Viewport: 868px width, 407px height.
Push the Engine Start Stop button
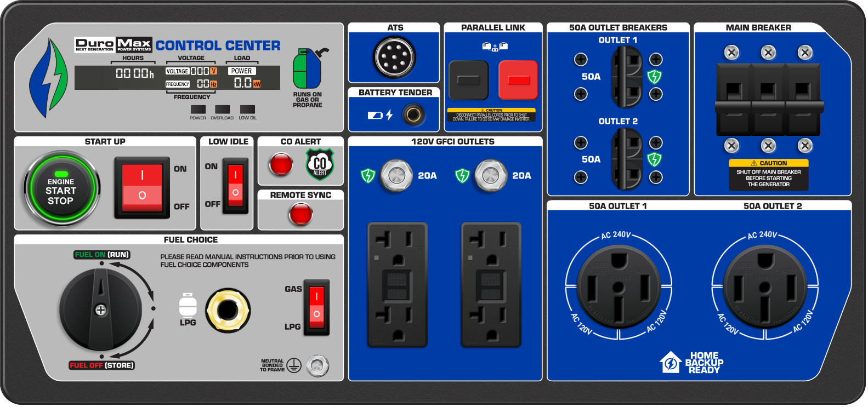61,189
